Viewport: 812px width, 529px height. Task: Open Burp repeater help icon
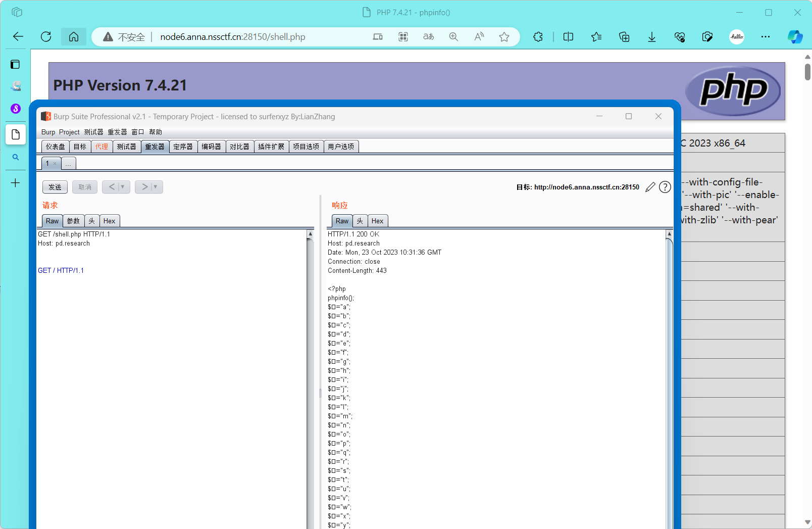[665, 187]
